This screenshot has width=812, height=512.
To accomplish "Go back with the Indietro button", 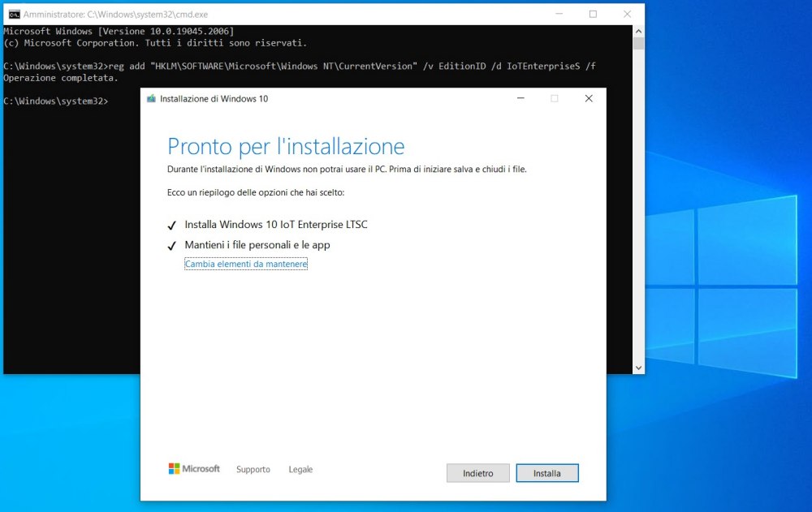I will click(x=478, y=473).
